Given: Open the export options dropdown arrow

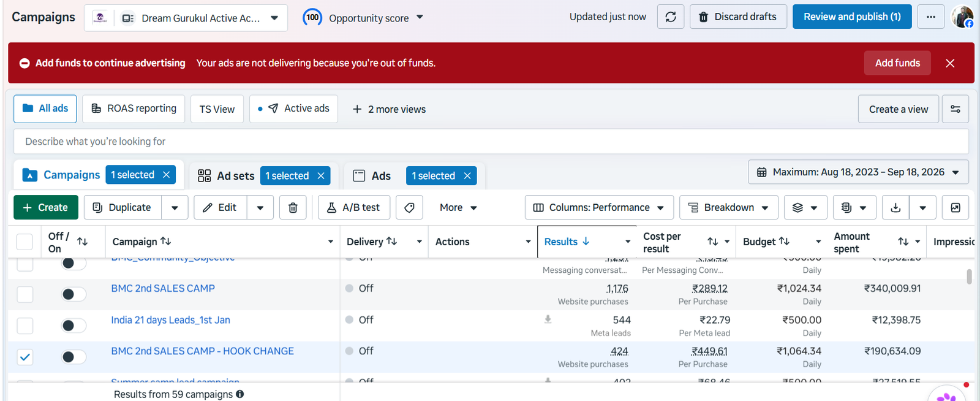Looking at the screenshot, I should pos(922,207).
